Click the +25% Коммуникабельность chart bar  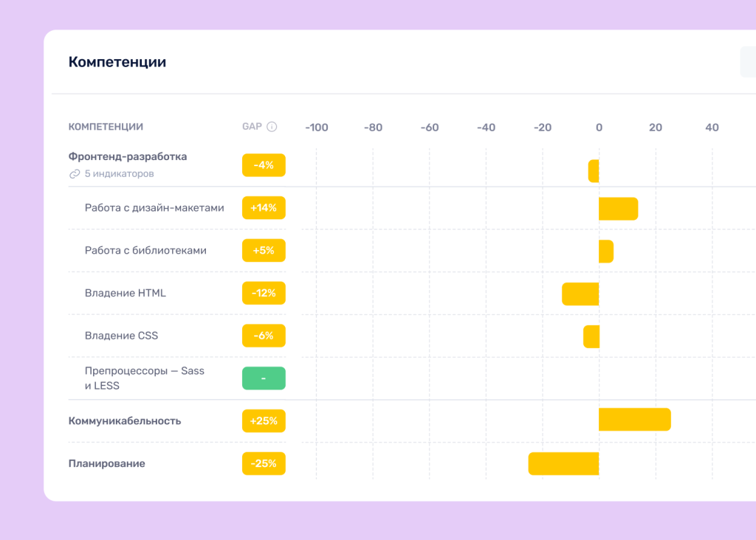[x=634, y=419]
